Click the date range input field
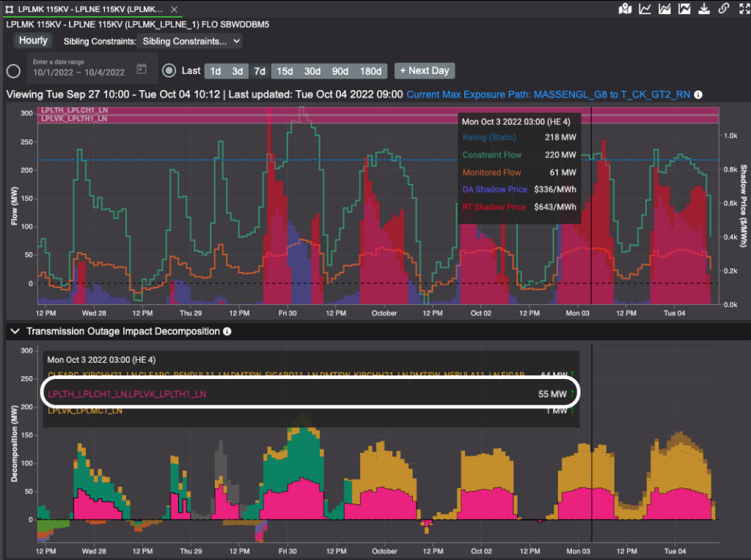This screenshot has width=751, height=560. pyautogui.click(x=78, y=72)
